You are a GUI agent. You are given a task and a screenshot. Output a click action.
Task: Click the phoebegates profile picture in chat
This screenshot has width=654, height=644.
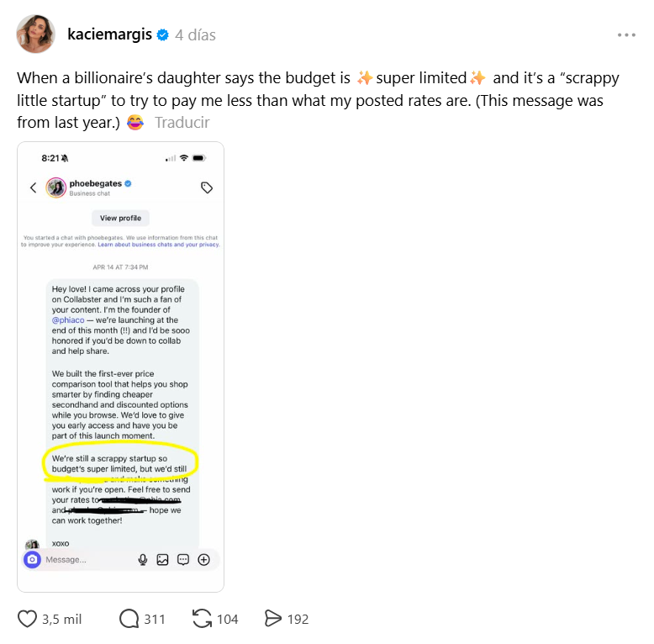click(x=55, y=187)
